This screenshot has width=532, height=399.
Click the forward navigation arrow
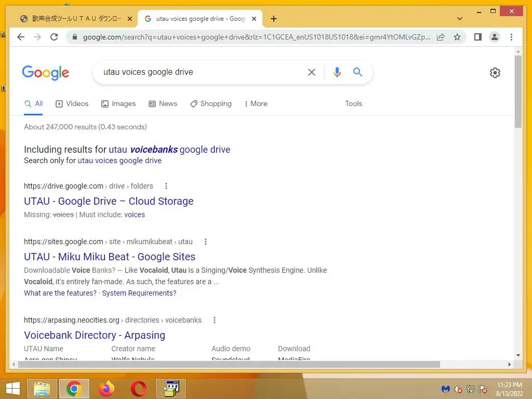[x=37, y=37]
